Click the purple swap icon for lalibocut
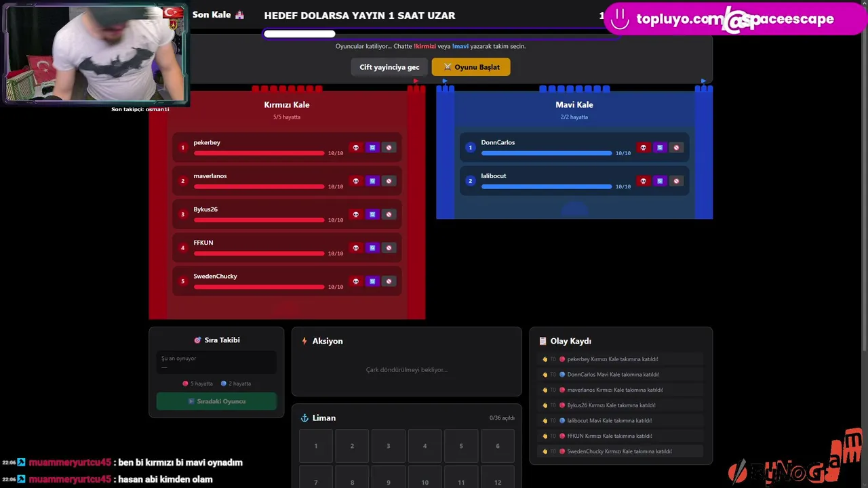The image size is (868, 488). (659, 181)
